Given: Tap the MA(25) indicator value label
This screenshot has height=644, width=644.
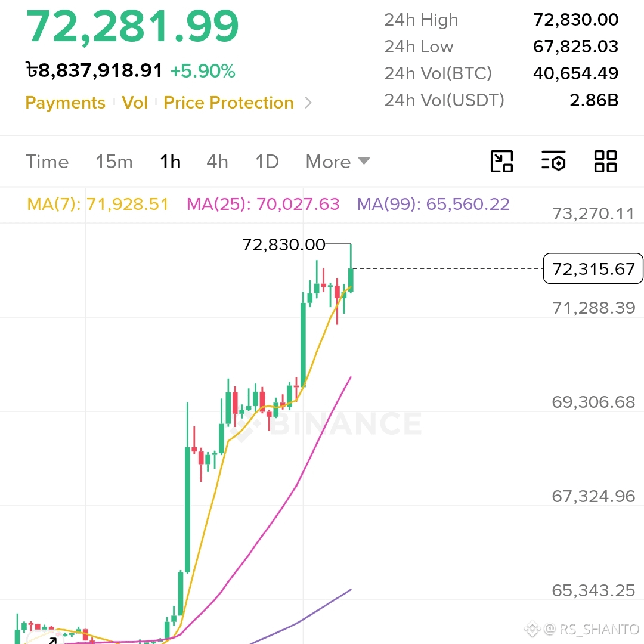Looking at the screenshot, I should [263, 204].
